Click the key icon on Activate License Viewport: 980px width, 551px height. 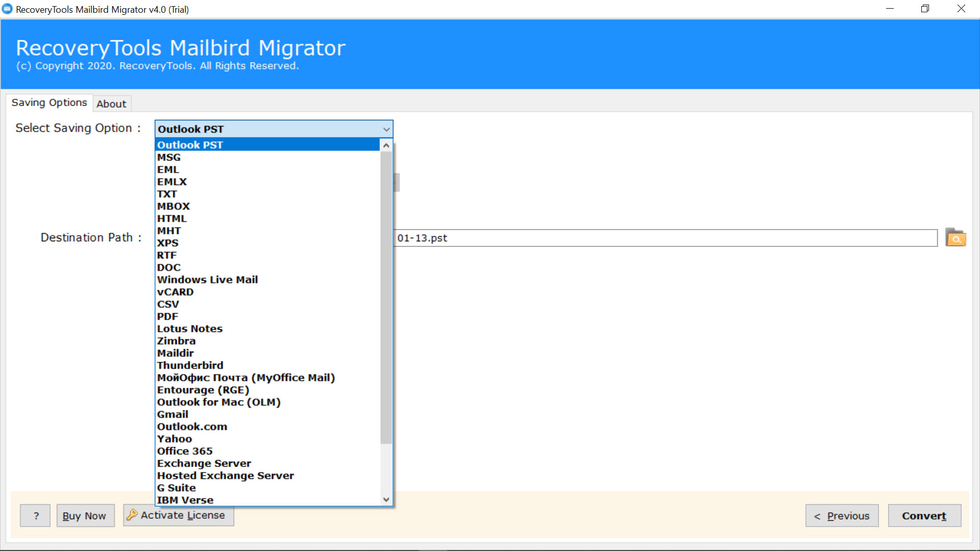click(x=132, y=515)
